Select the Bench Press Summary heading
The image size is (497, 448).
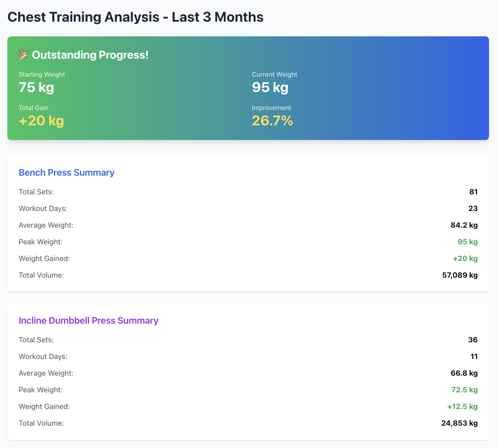point(66,173)
